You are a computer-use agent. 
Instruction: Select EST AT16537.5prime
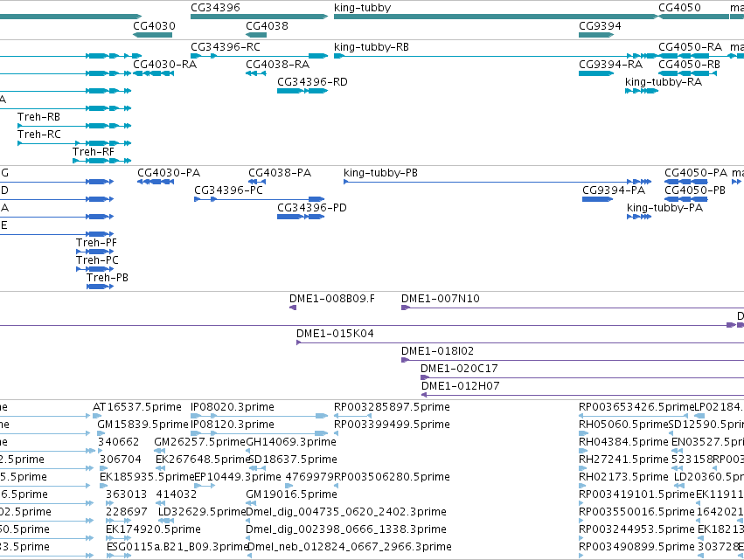click(x=96, y=416)
